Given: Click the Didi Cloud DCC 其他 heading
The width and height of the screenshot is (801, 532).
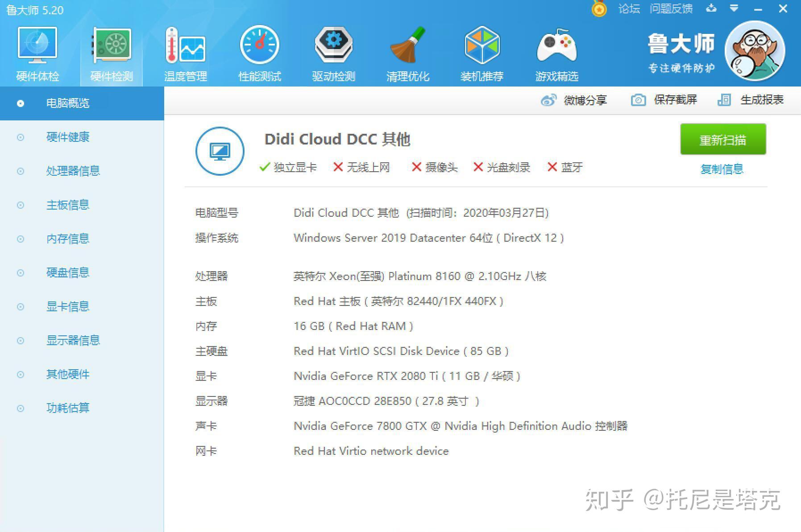Looking at the screenshot, I should tap(337, 139).
